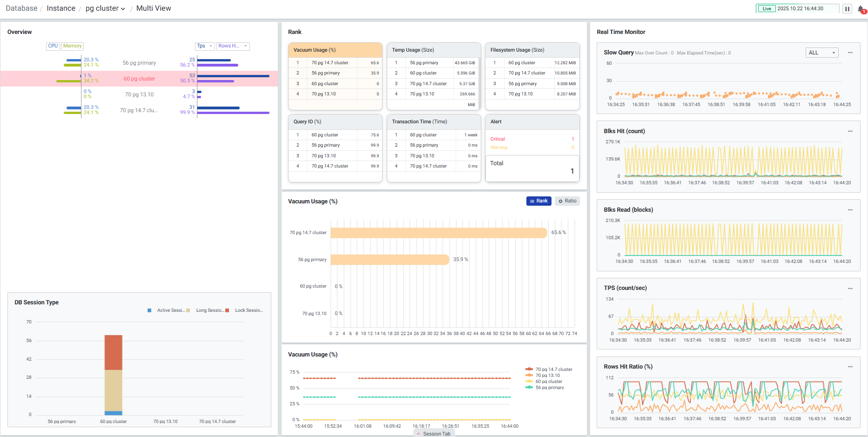Open Rows Hit Ratio options menu
Image resolution: width=868 pixels, height=437 pixels.
850,367
